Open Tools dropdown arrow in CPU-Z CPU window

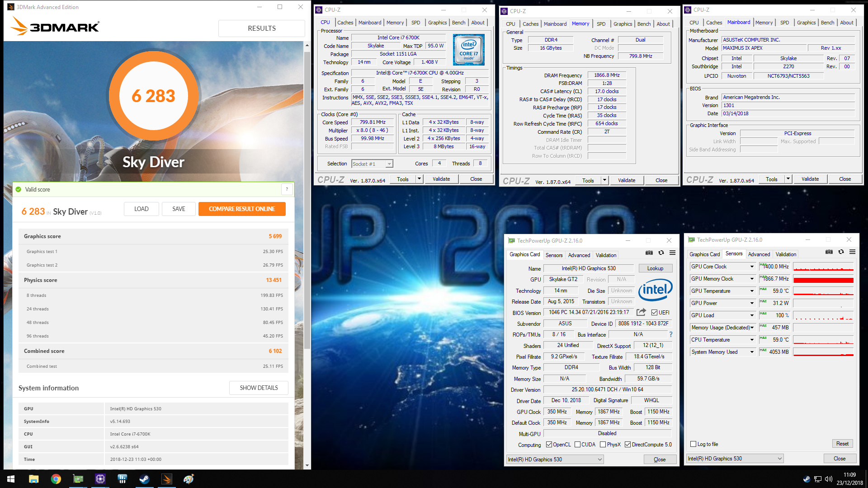[x=419, y=179]
